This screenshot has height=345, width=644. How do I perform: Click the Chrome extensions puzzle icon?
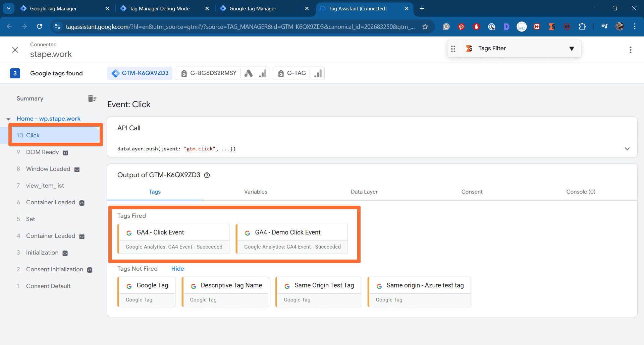click(x=583, y=26)
